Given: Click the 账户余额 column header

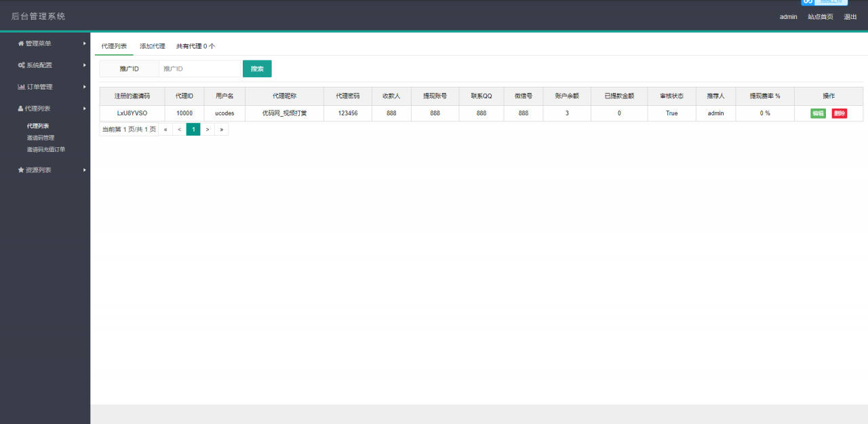Looking at the screenshot, I should point(567,96).
